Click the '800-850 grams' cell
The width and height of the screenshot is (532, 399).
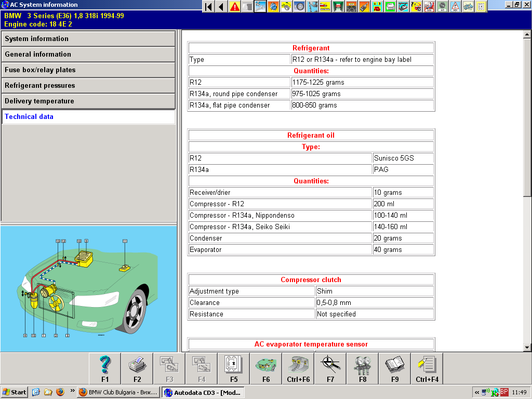(362, 105)
